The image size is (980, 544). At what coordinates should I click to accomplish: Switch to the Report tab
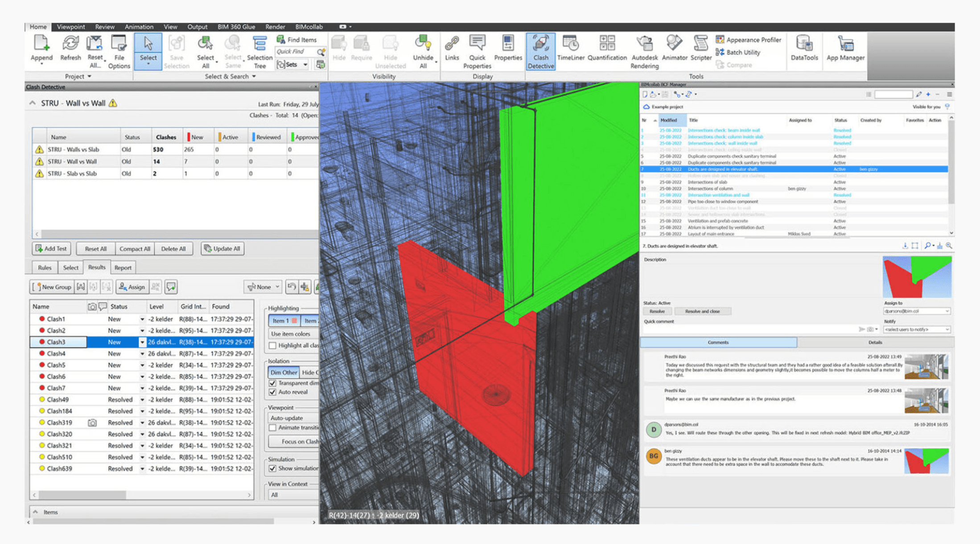click(123, 267)
